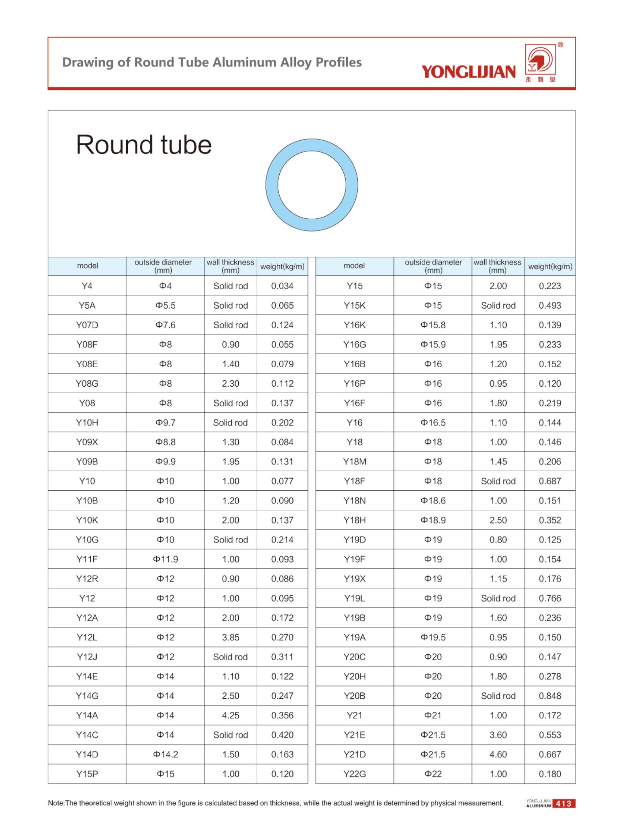Screen dimensions: 623x840
Task: Click the 4.60 wall thickness value
Action: click(x=498, y=754)
